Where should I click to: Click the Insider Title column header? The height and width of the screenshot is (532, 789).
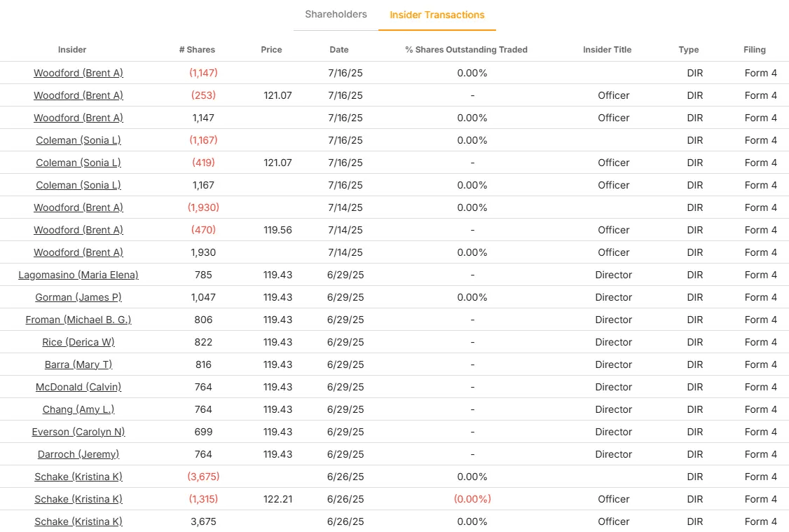point(607,50)
